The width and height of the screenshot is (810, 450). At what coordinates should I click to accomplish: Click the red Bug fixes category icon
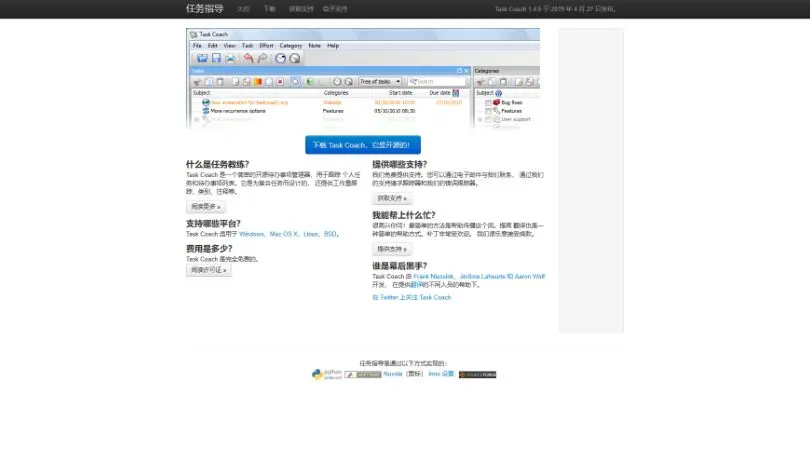[496, 102]
